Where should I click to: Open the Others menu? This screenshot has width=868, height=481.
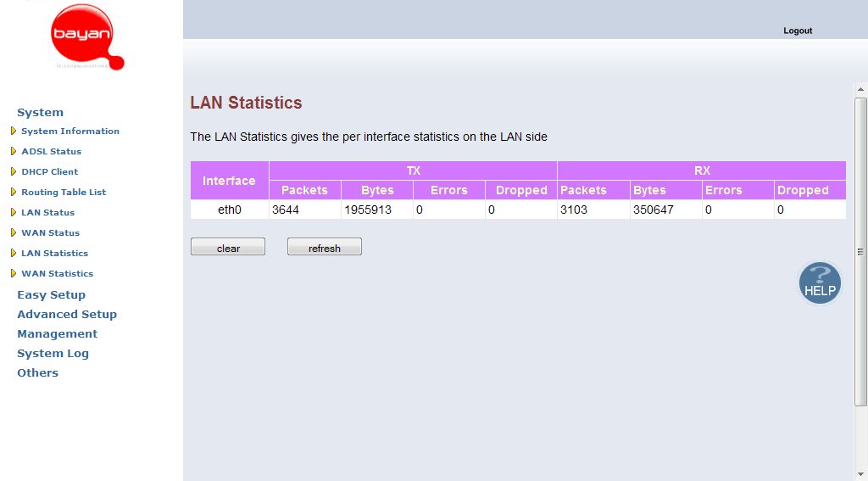[x=37, y=372]
